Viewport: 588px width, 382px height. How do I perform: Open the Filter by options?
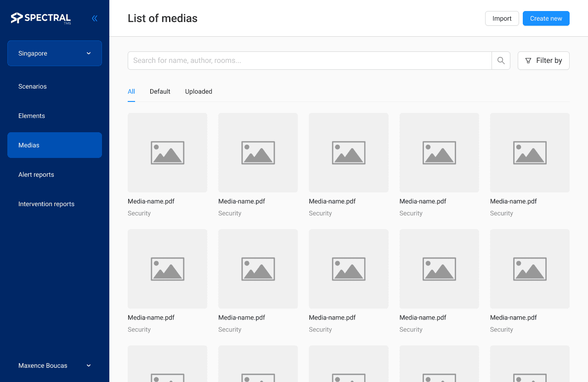coord(543,61)
